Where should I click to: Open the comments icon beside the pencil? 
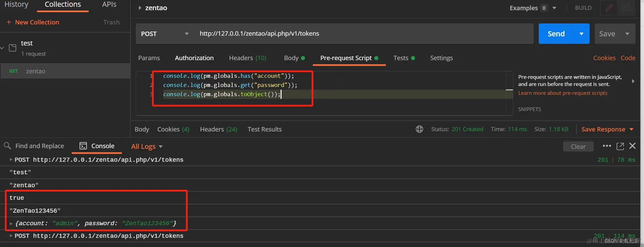[626, 8]
